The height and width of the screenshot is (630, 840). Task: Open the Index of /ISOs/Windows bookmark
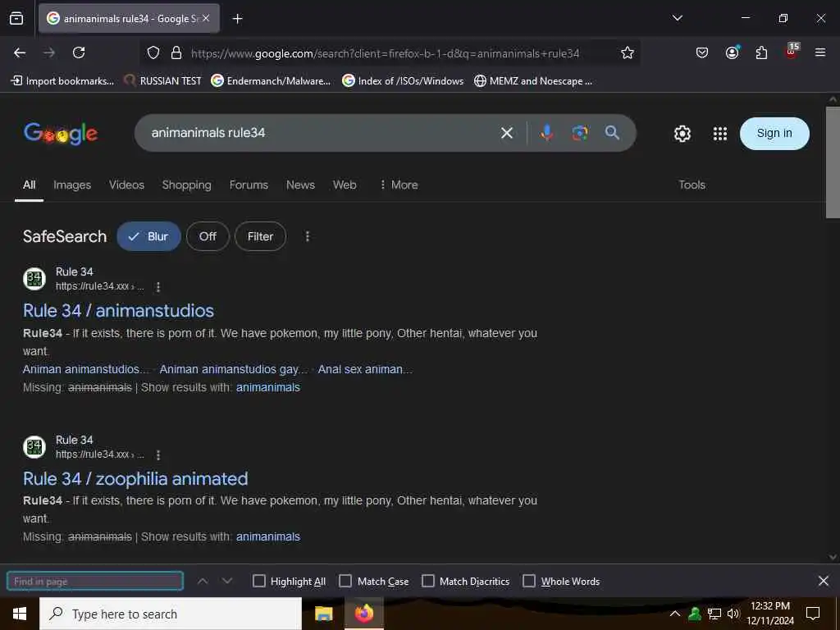click(x=403, y=81)
